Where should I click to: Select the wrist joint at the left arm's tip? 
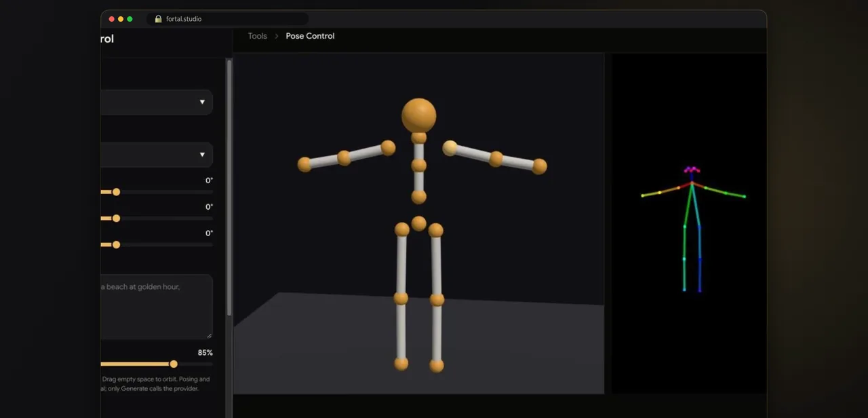coord(304,164)
